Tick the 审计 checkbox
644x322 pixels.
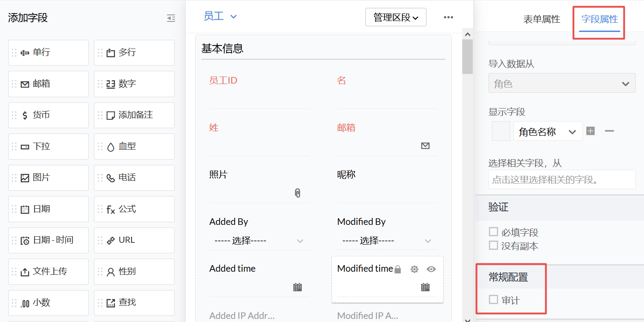(x=494, y=300)
